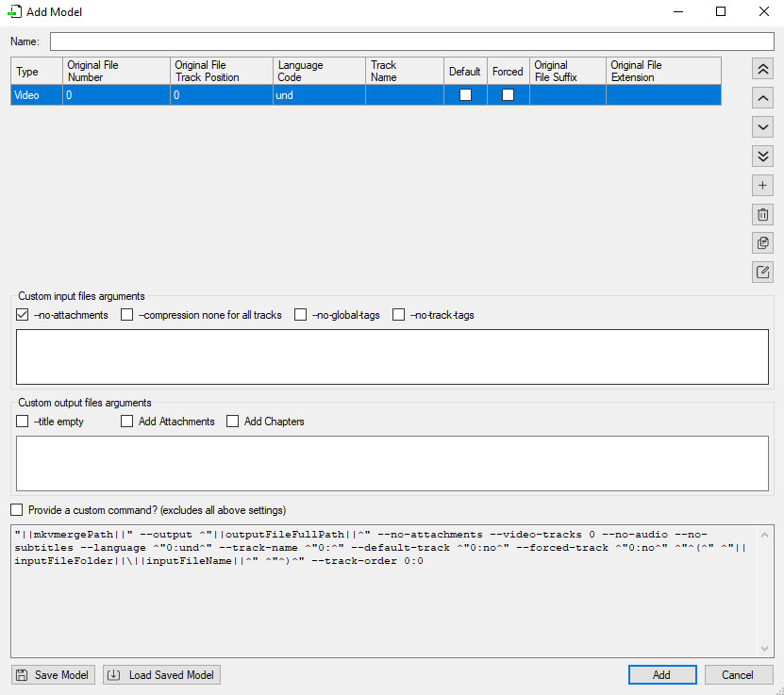784x695 pixels.
Task: Click the Original File Extension column header
Action: click(663, 71)
